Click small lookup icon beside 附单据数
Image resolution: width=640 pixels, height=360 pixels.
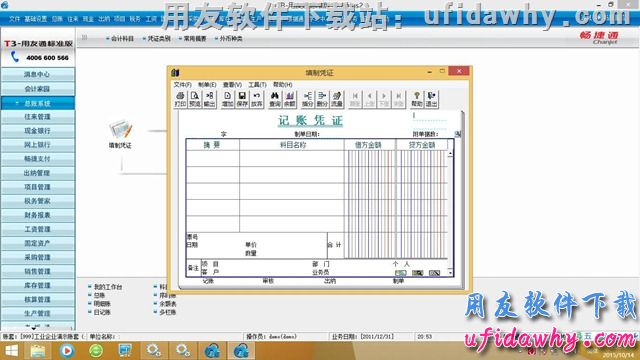click(x=458, y=134)
